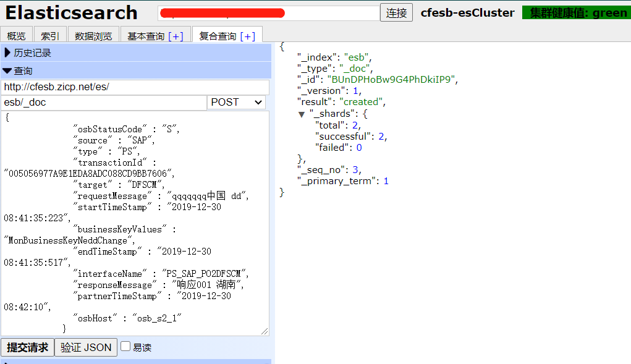Collapse the 查询 query section
Screen dimensions: 631x364
tap(136, 71)
